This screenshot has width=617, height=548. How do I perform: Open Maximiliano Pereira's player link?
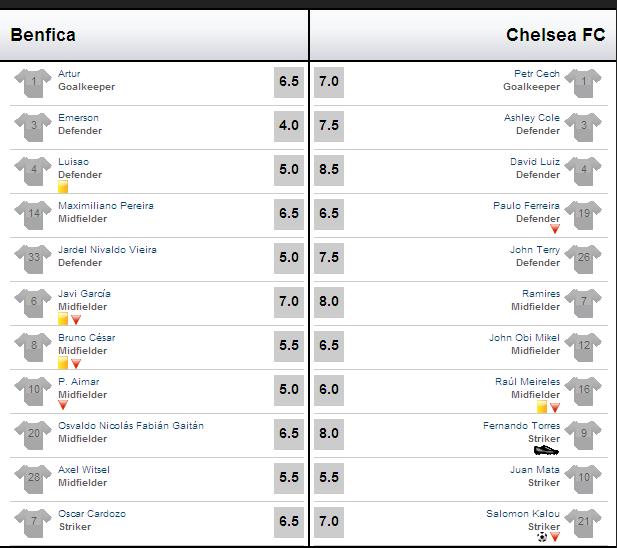pyautogui.click(x=106, y=205)
